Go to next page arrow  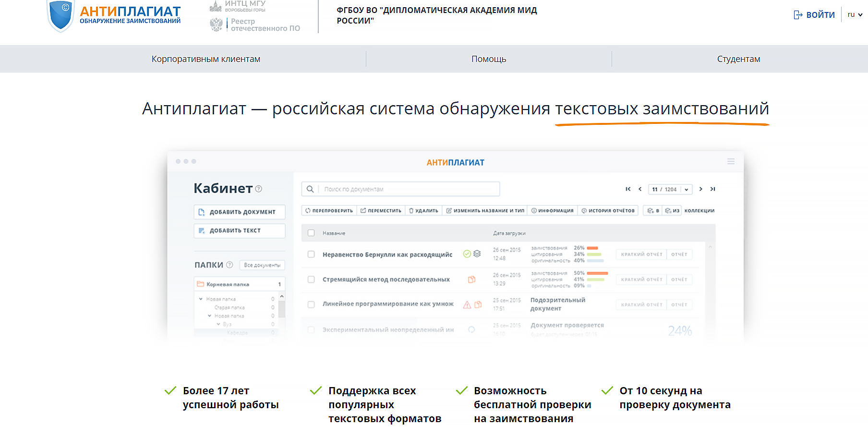coord(701,189)
